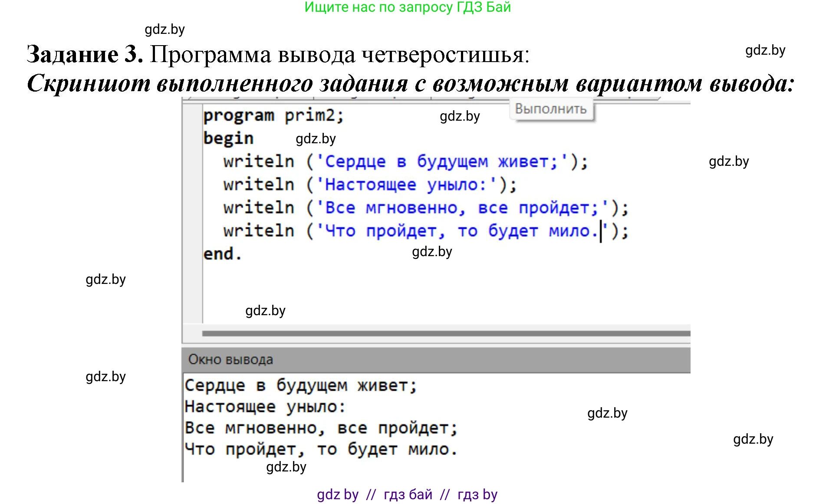Click the gdz.by watermark beside 'begin'
816x504 pixels.
316,139
